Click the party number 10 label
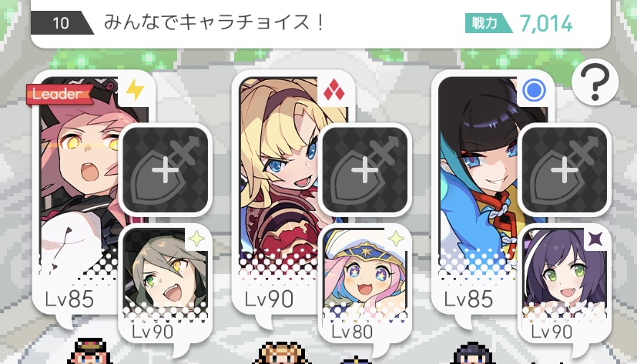 click(x=61, y=23)
